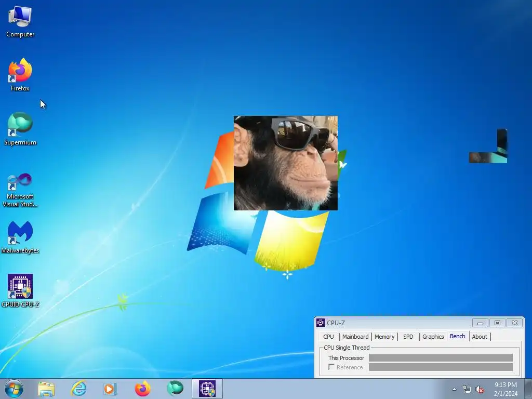
Task: Click the Show desktop strip in taskbar
Action: [x=528, y=389]
